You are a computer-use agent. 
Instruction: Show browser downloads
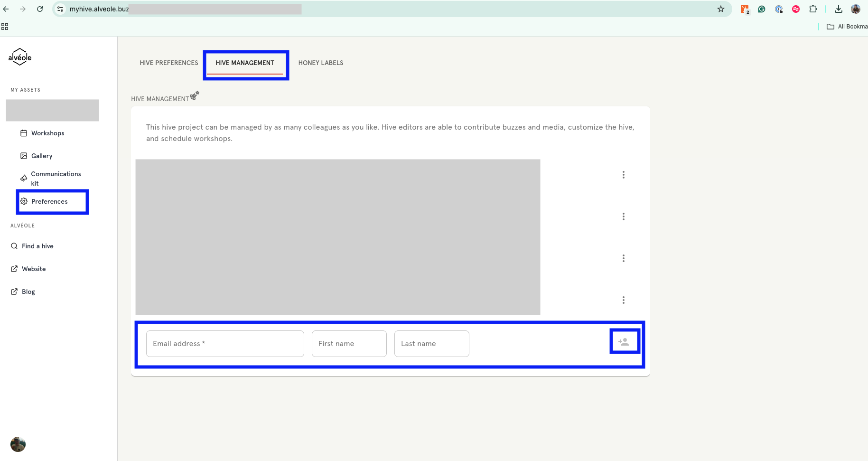coord(839,9)
